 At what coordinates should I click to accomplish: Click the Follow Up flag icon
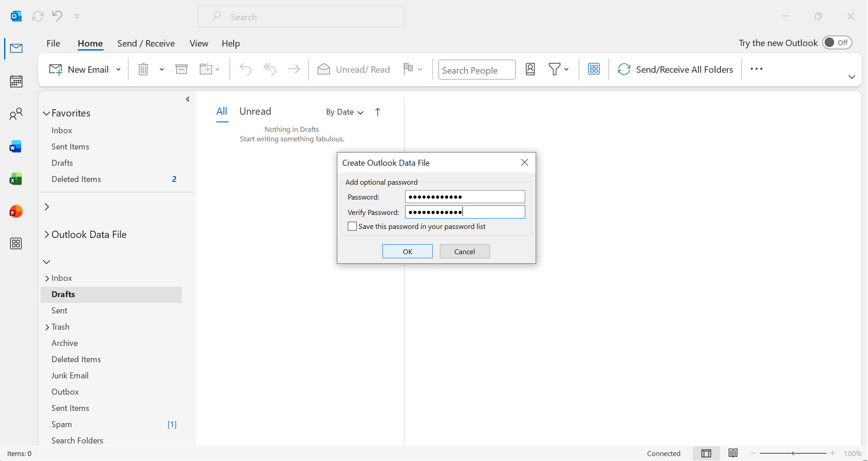408,69
